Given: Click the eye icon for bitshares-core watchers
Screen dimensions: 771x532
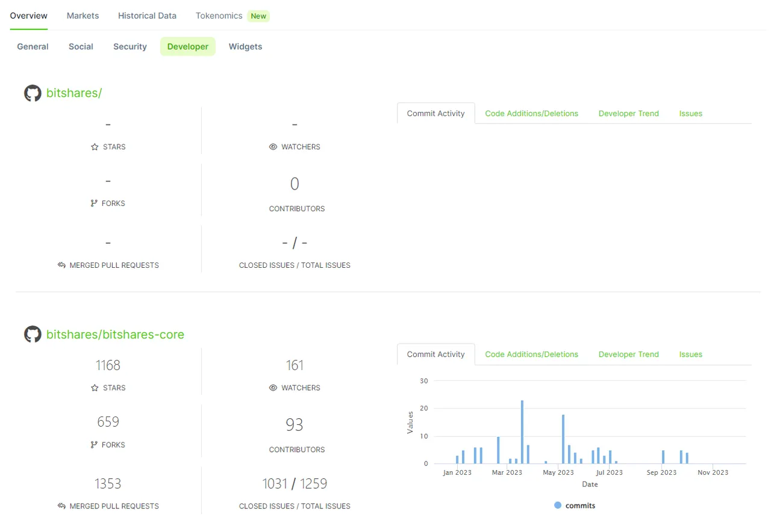Looking at the screenshot, I should (273, 388).
